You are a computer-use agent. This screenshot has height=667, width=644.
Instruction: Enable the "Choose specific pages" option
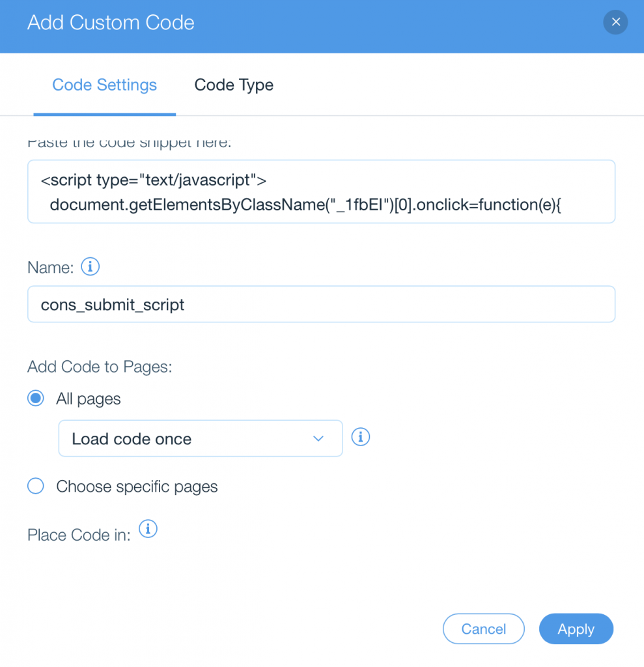(x=36, y=486)
